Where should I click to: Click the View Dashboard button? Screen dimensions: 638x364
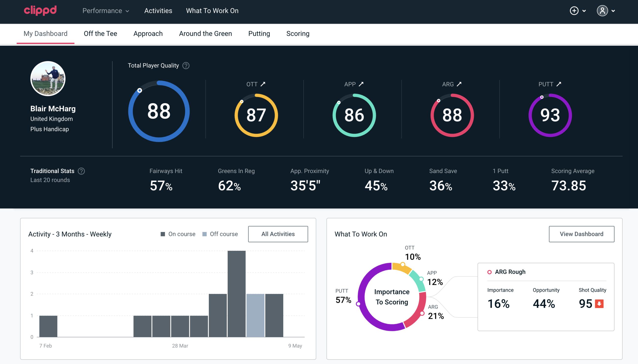click(581, 234)
